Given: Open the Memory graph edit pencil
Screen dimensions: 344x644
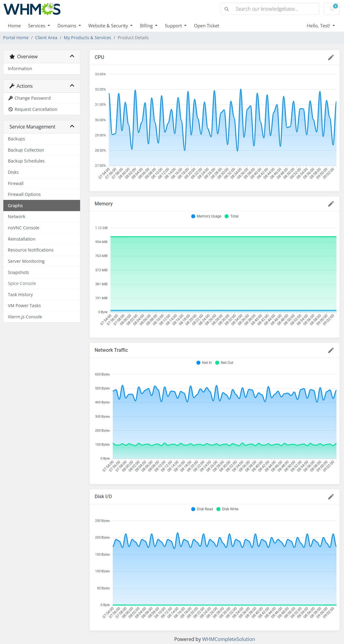Looking at the screenshot, I should pyautogui.click(x=331, y=204).
